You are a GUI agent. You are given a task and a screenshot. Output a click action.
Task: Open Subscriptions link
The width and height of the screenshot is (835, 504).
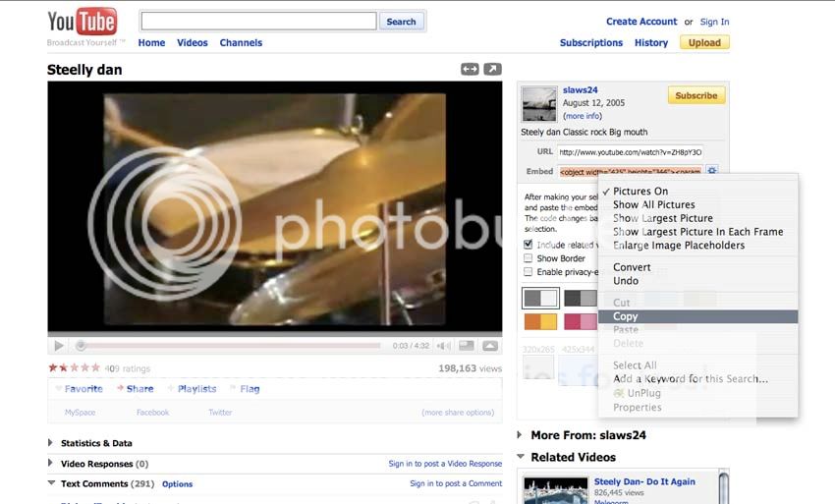coord(591,42)
